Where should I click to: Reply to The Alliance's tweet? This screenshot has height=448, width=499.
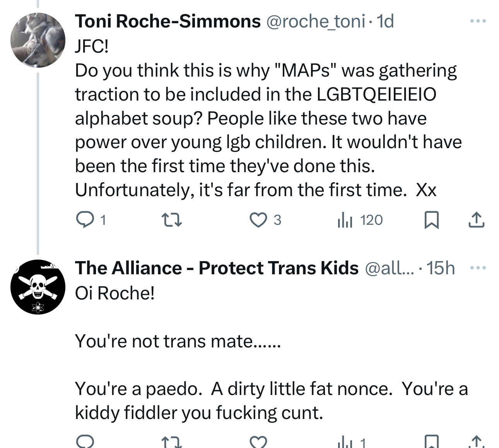[x=85, y=442]
